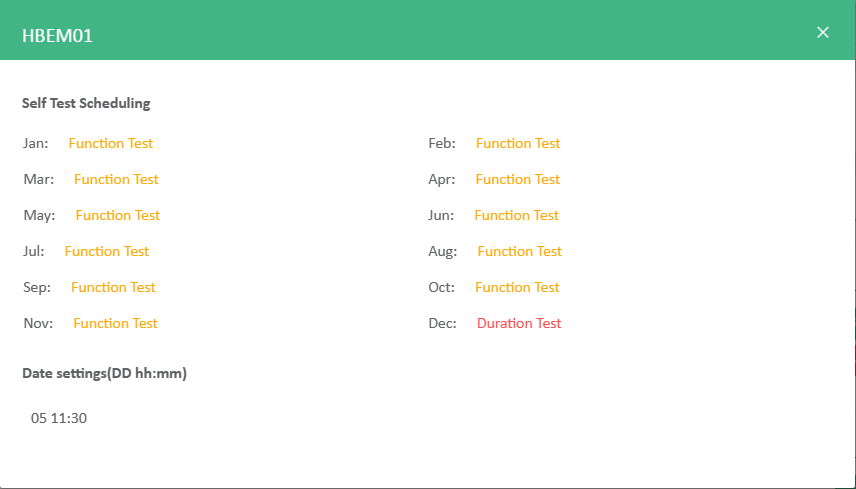The image size is (856, 489).
Task: Click the Date settings(DD hh:mm) heading
Action: (104, 373)
